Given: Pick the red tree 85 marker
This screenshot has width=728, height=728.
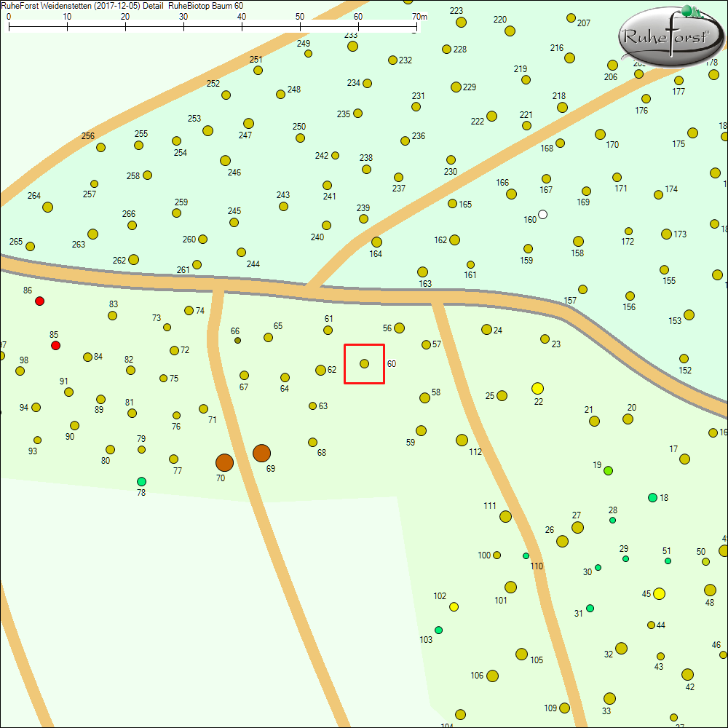Looking at the screenshot, I should point(55,345).
